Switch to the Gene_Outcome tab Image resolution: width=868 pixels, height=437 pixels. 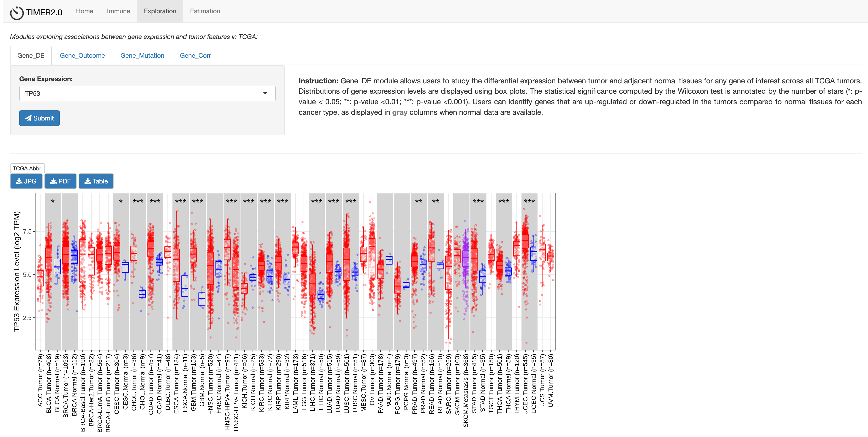82,56
